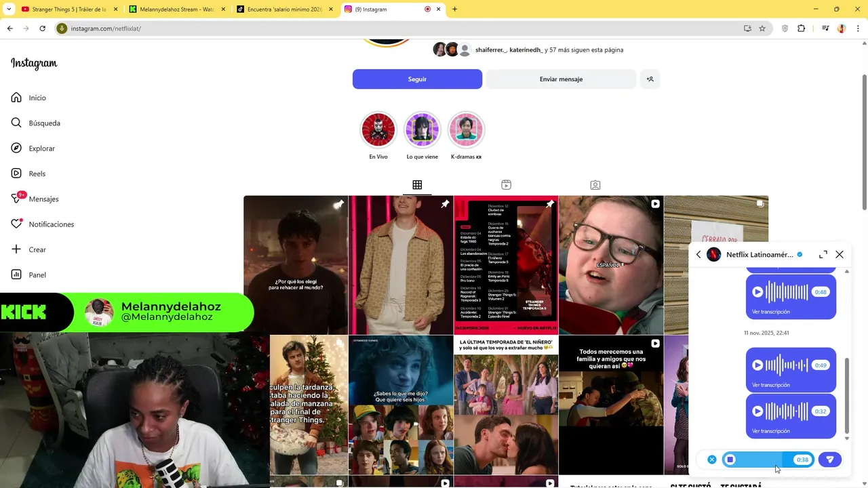Seek within the 0:48 audio waveform

(787, 292)
